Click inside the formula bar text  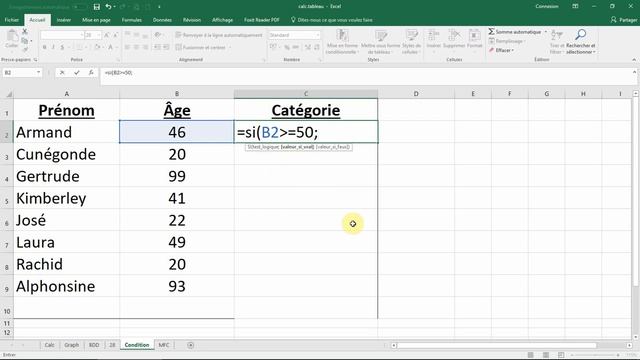118,73
